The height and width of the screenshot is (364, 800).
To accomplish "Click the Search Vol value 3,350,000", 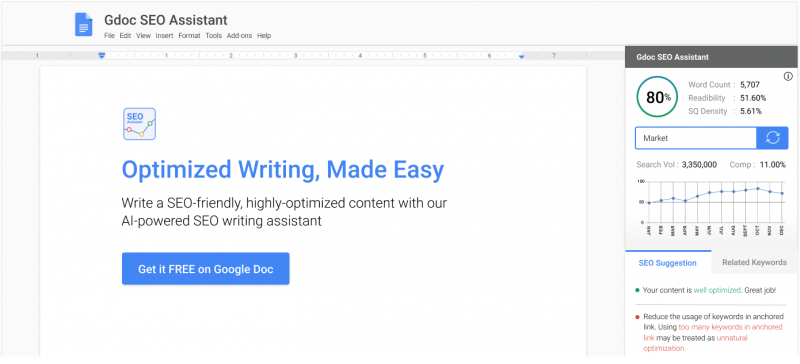I will (699, 164).
